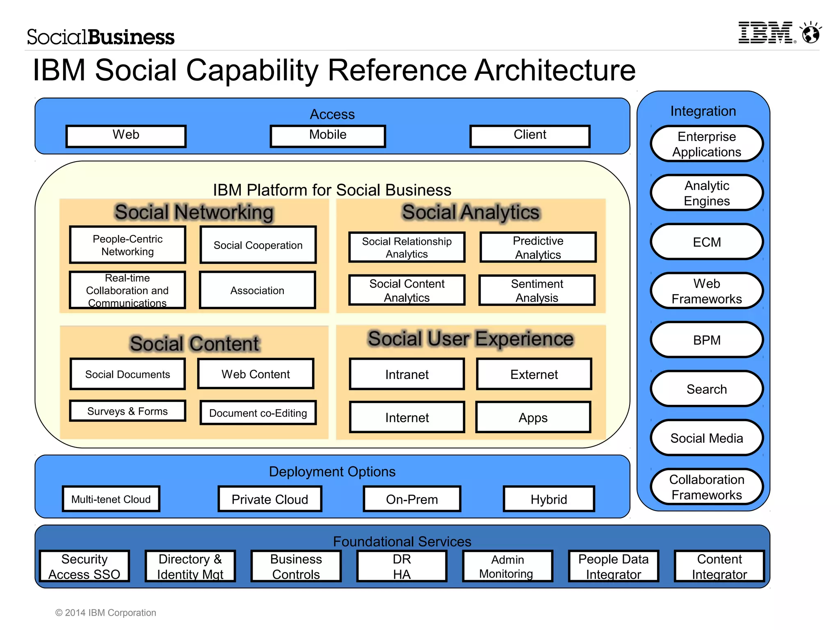
Task: Click the Admin Monitoring service box
Action: (507, 566)
